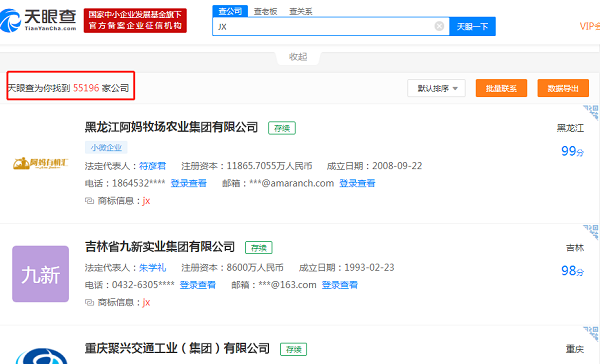The height and width of the screenshot is (364, 600).
Task: Open 黑龙江阿妈牧场农业集团有限公司 company page
Action: [171, 127]
